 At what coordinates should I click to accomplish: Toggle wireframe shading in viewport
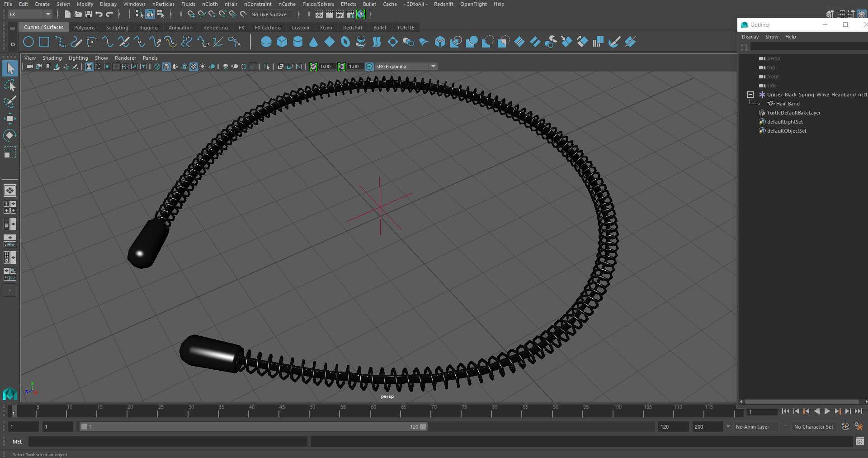coord(157,67)
